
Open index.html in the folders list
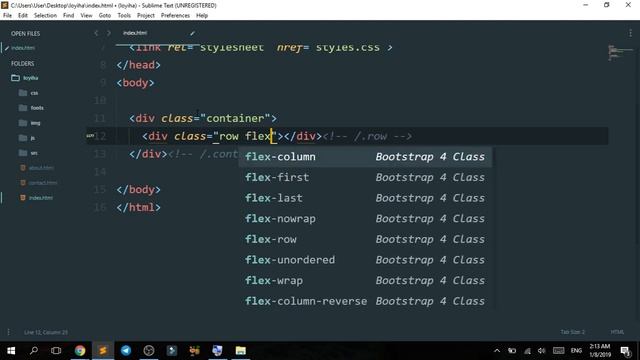pos(41,198)
